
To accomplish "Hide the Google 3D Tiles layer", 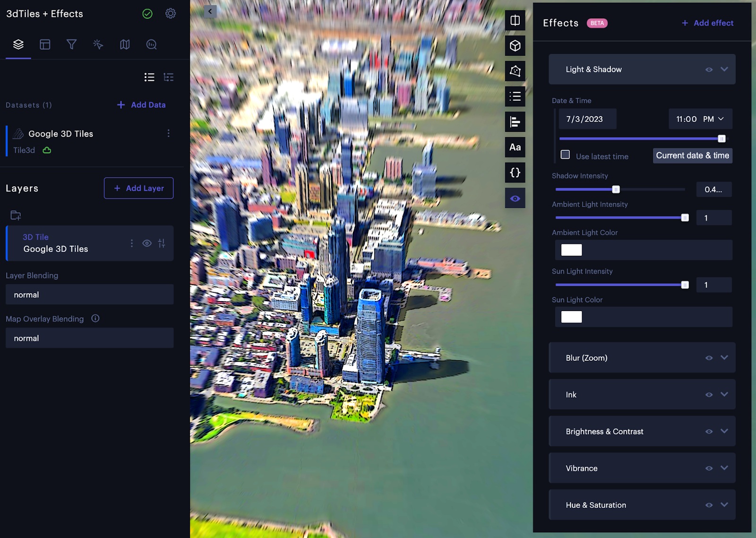I will click(x=147, y=243).
